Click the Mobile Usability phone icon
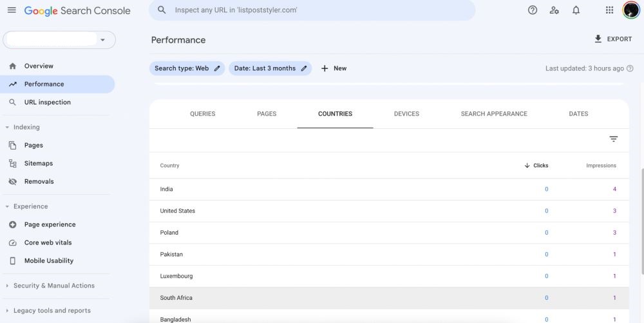 click(13, 260)
